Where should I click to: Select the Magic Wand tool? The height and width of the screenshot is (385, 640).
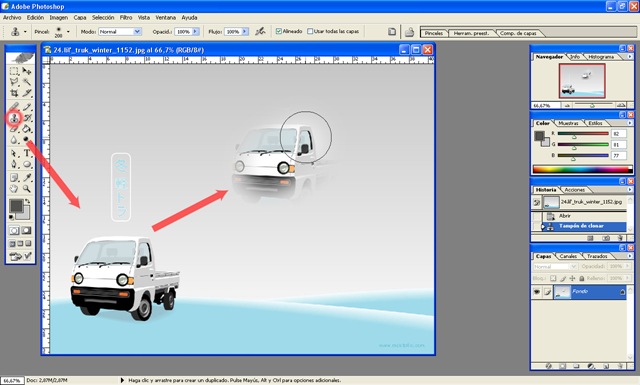27,82
